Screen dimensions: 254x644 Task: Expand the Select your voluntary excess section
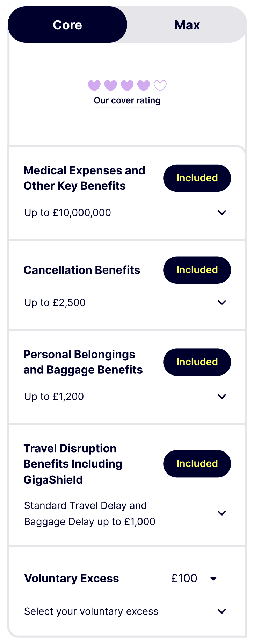(222, 611)
